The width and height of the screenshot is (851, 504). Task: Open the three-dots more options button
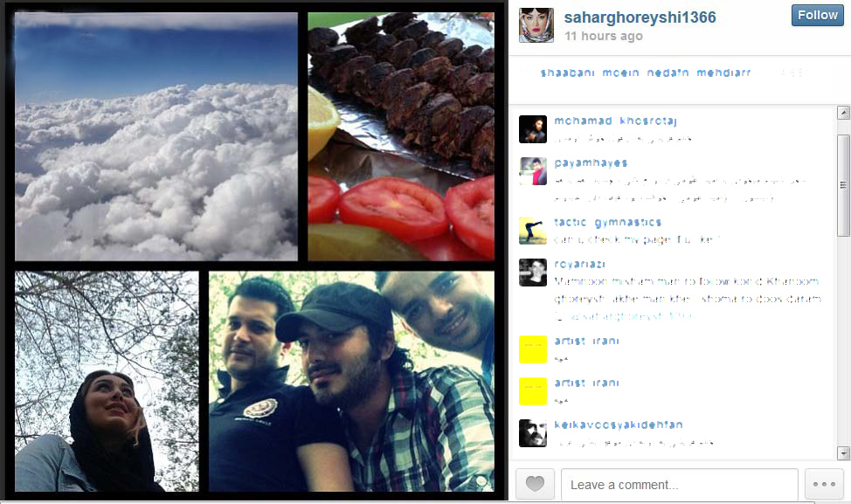(x=824, y=483)
